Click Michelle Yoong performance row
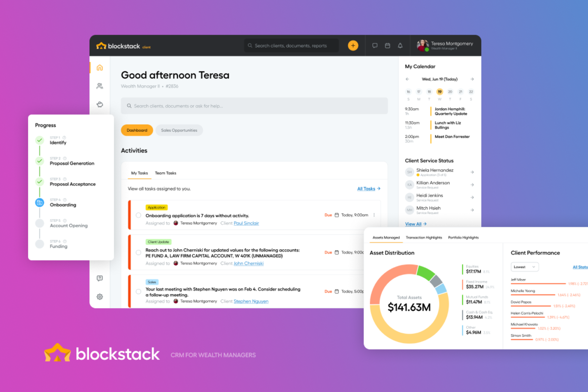 [x=545, y=293]
